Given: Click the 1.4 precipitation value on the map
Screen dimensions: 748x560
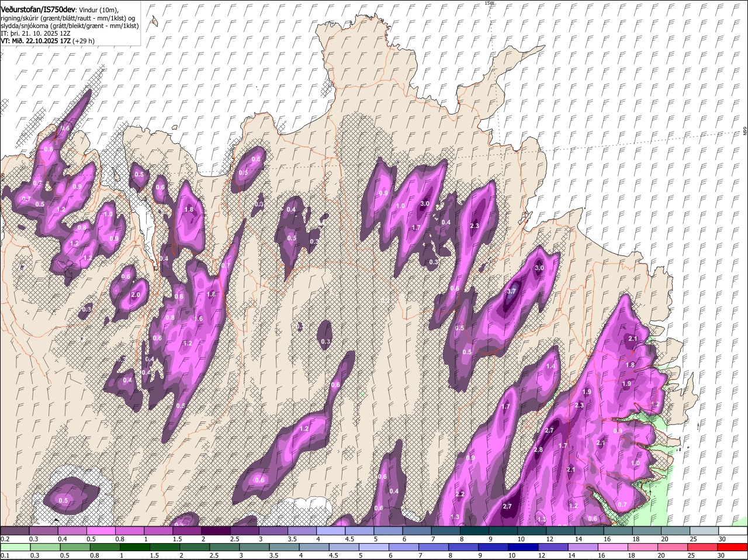Looking at the screenshot, I should (550, 366).
